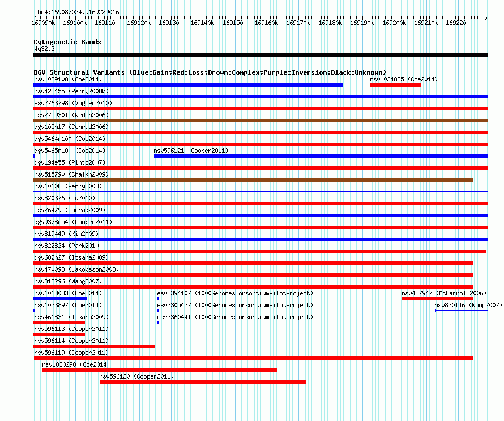Click the 169120k ruler tick label
This screenshot has height=421, width=504.
click(x=139, y=23)
